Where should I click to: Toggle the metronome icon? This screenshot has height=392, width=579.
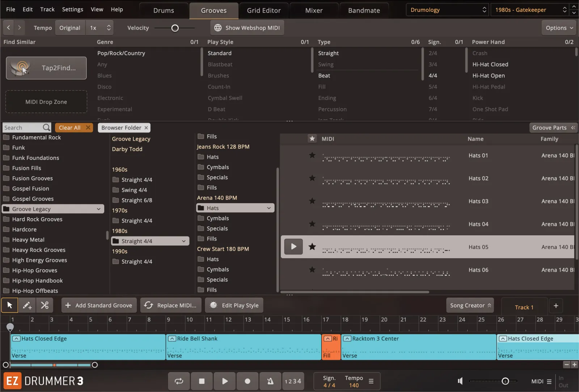point(270,381)
